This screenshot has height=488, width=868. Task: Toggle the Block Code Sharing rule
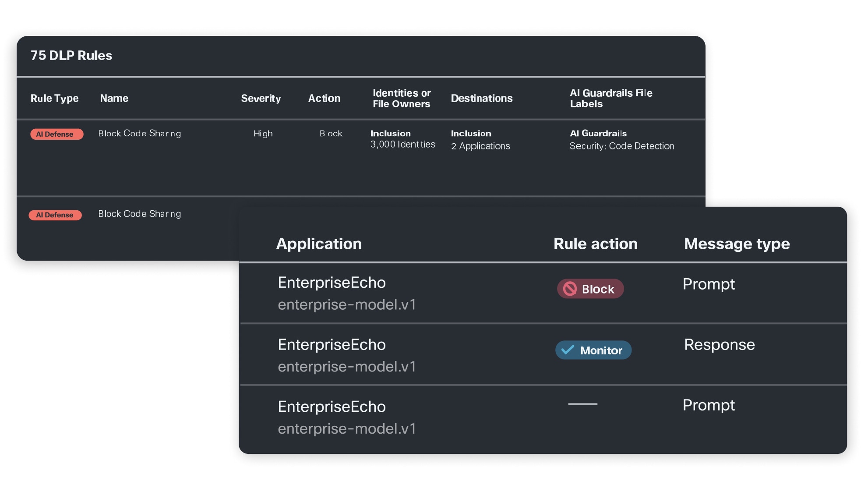(x=139, y=134)
